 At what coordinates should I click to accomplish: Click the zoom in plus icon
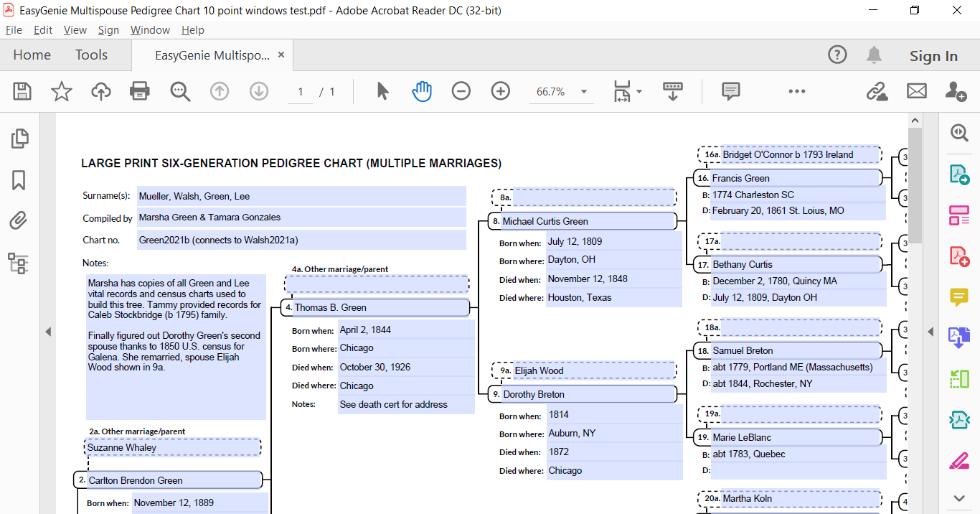[x=500, y=91]
